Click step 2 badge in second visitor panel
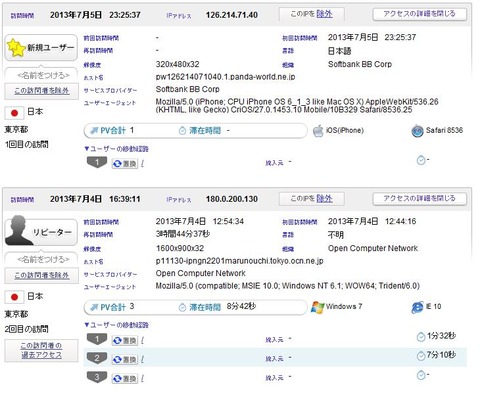Viewport: 480px width, 397px height. [97, 358]
